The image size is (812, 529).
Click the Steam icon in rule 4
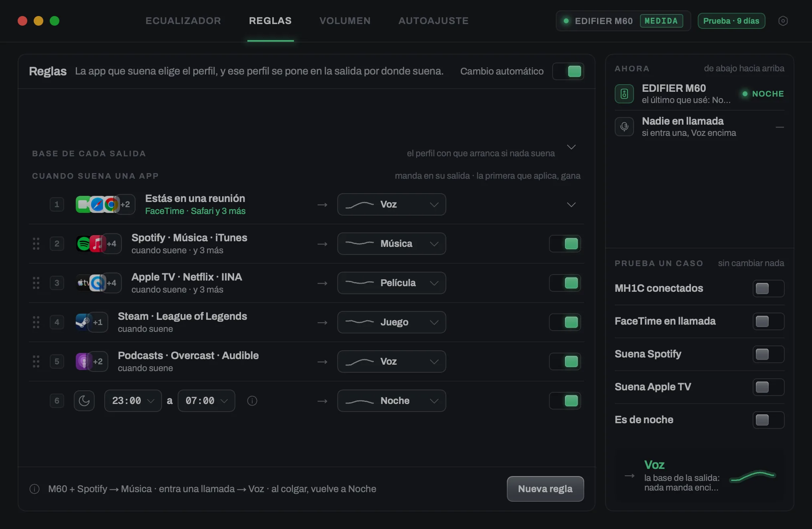point(83,322)
